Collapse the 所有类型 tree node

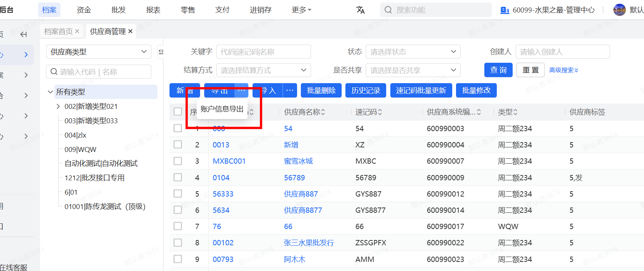pos(50,92)
